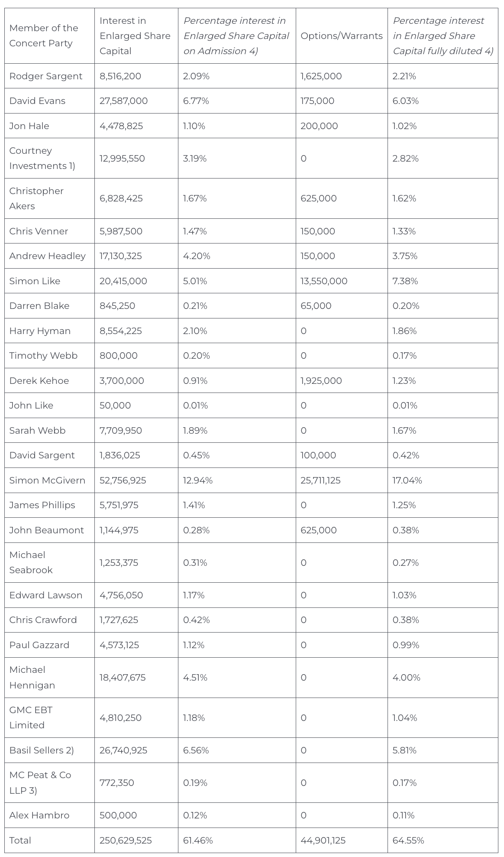504x857 pixels.
Task: Select the Alex Hambro name cell
Action: (x=39, y=815)
